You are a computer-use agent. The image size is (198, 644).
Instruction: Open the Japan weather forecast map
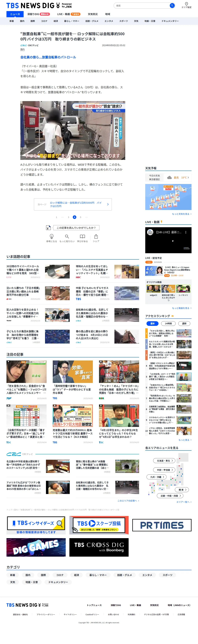[168, 197]
